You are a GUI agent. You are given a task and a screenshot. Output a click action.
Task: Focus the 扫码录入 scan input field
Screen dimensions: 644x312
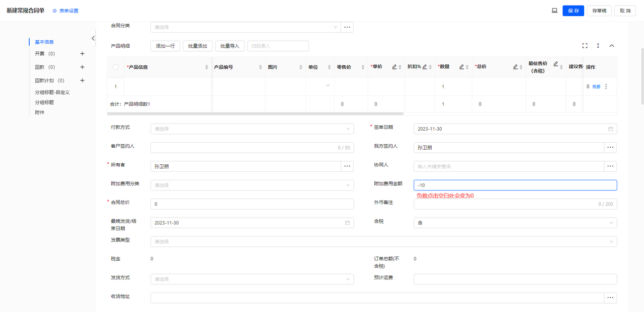click(x=278, y=46)
